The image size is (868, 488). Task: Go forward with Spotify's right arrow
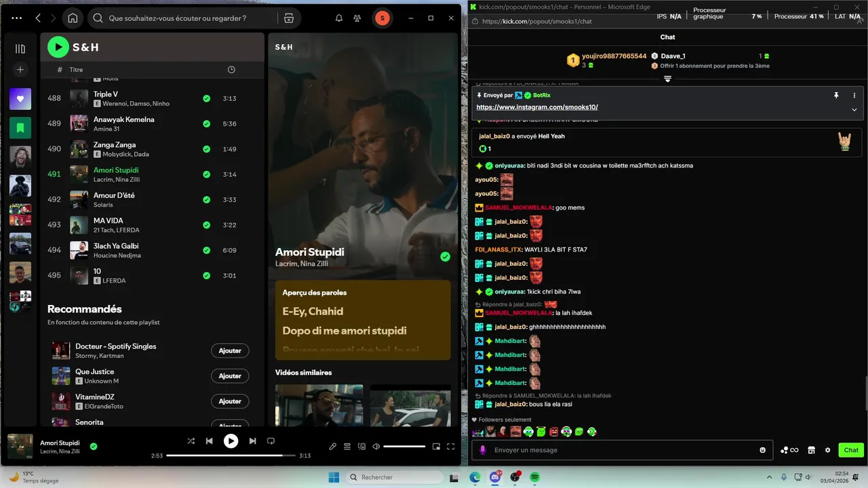[x=53, y=18]
